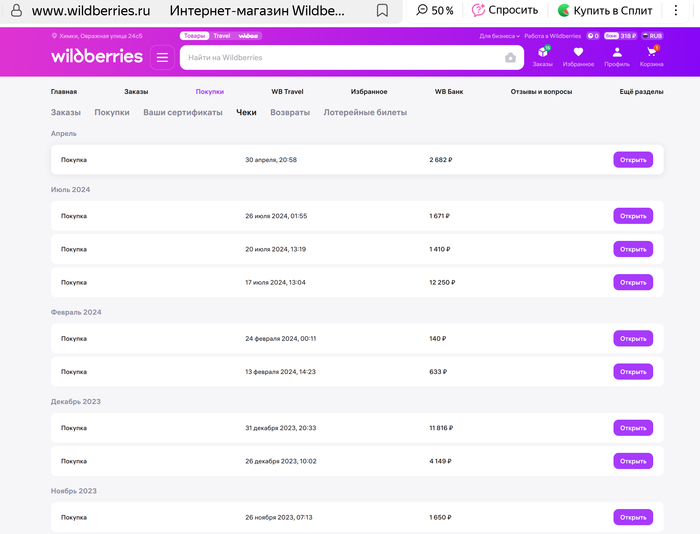Open receipt from 30 апреля, 20:58
This screenshot has width=700, height=534.
tap(632, 160)
